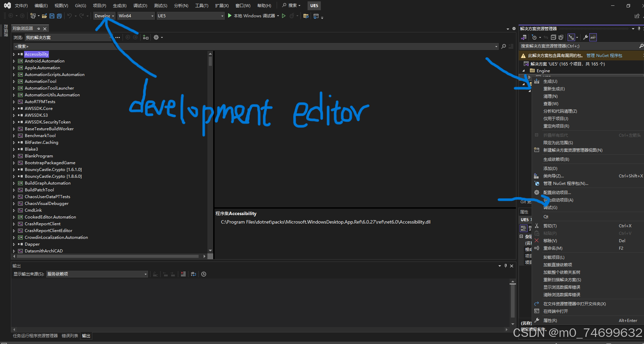Viewport: 644px width, 344px height.
Task: Open the UE5 startup project dropdown
Action: tap(190, 16)
